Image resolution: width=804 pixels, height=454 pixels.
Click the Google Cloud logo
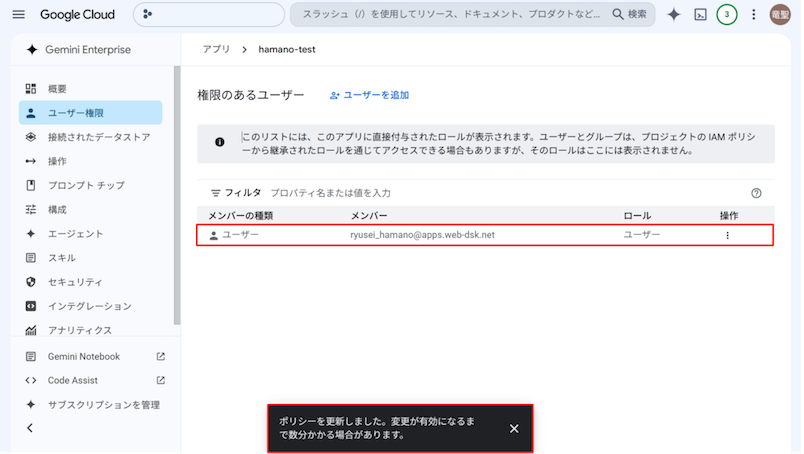click(x=77, y=14)
